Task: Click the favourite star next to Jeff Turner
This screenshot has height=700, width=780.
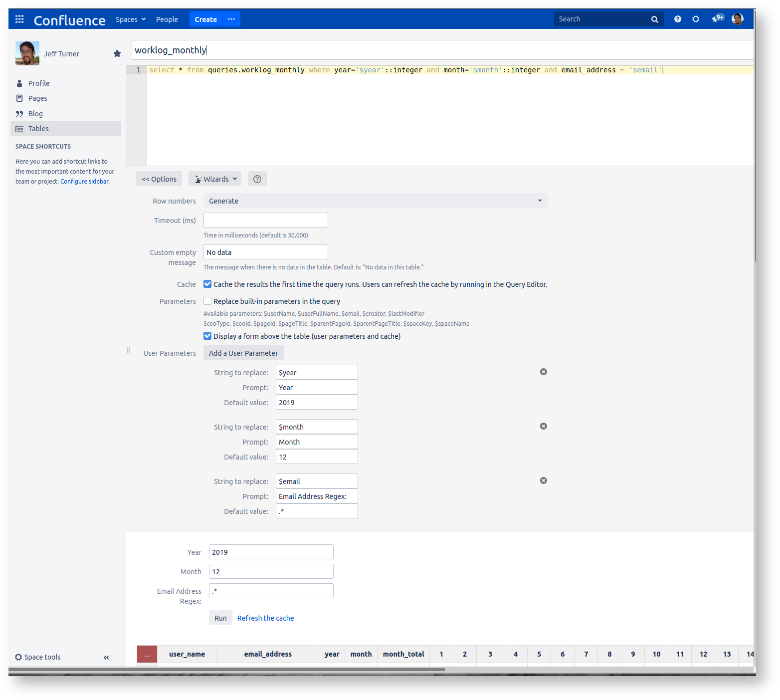Action: coord(117,53)
